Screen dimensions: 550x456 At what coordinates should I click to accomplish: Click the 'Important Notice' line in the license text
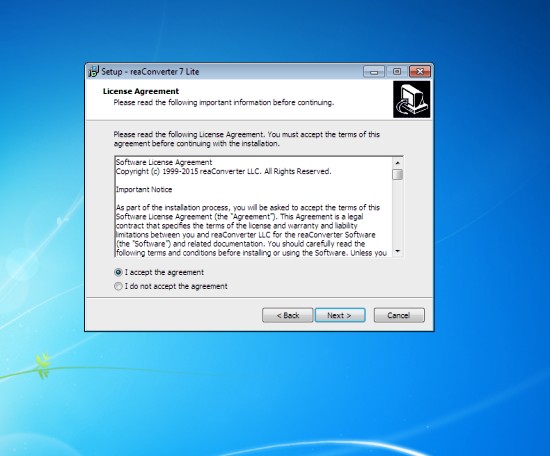click(144, 189)
